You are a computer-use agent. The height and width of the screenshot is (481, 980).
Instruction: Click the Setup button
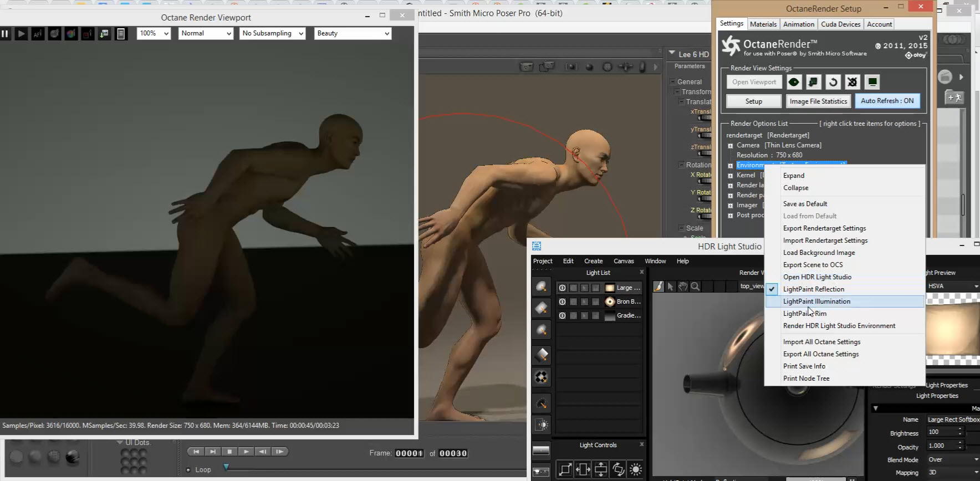753,101
